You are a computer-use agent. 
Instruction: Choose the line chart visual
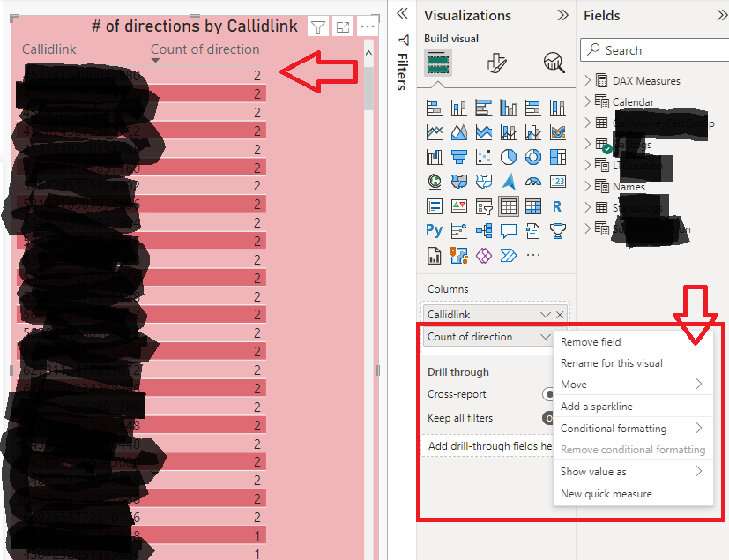[435, 132]
